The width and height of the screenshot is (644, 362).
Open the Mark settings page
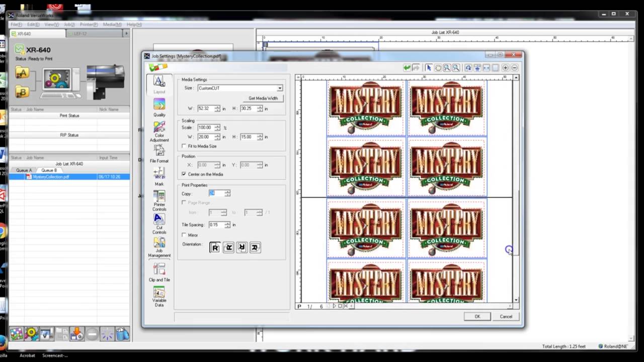(159, 176)
